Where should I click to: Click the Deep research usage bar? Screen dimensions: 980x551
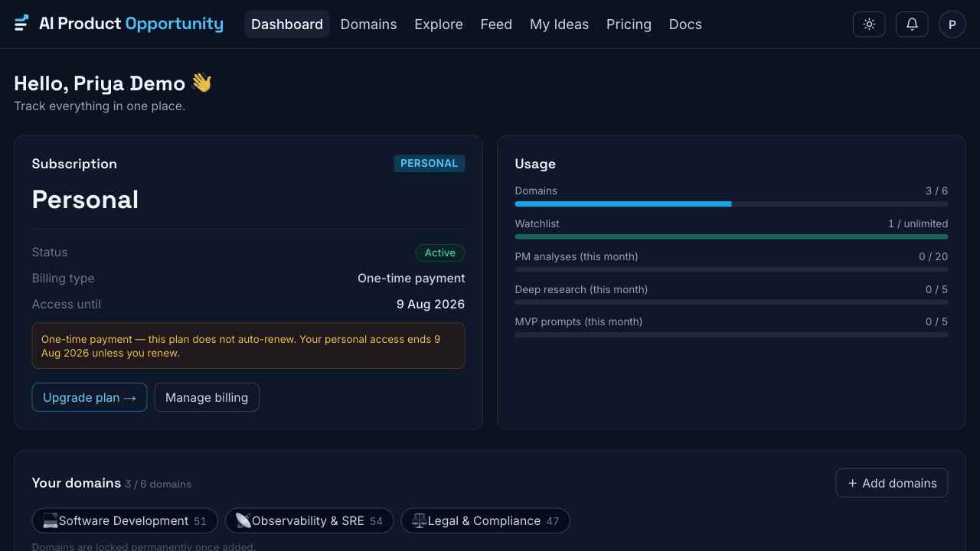[731, 302]
